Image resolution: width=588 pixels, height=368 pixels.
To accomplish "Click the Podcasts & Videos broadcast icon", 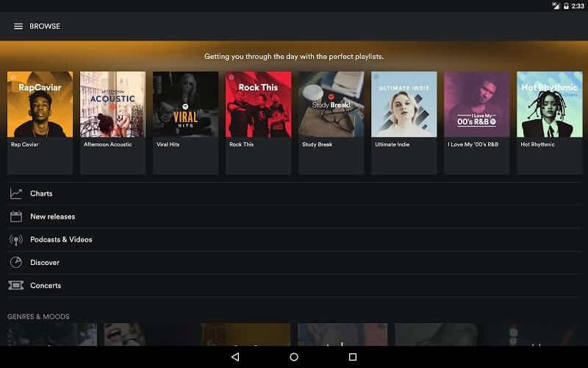I will 15,240.
